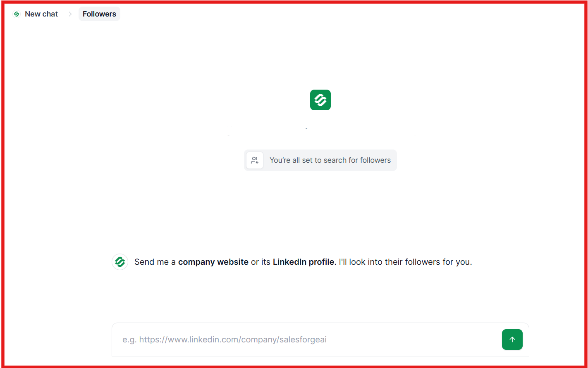Click the Salesforge logo in the top-left corner
This screenshot has width=588, height=368.
click(x=17, y=14)
